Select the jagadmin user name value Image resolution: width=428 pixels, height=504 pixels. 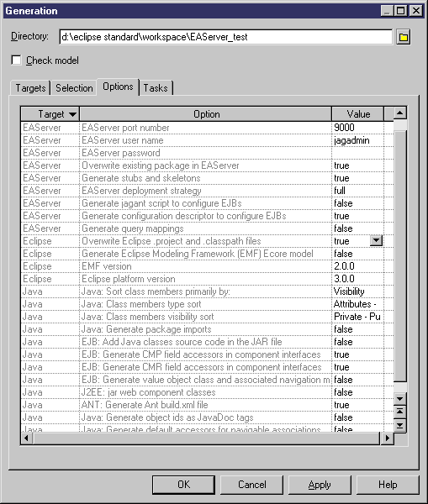[x=357, y=140]
